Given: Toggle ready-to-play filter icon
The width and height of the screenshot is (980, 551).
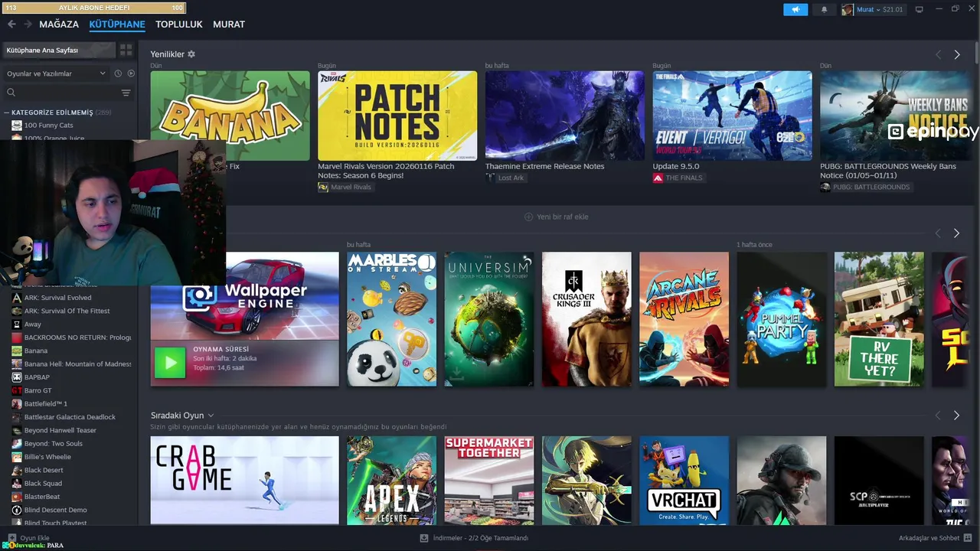Looking at the screenshot, I should (x=131, y=73).
